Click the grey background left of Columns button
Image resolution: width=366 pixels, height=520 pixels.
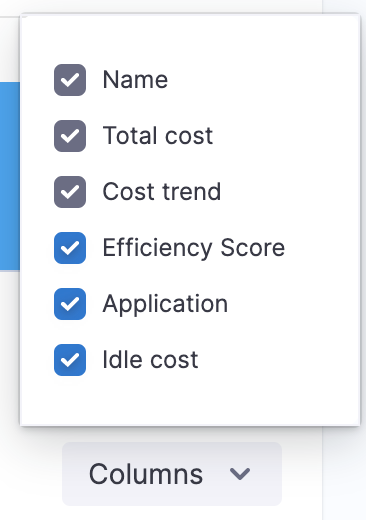[x=31, y=474]
